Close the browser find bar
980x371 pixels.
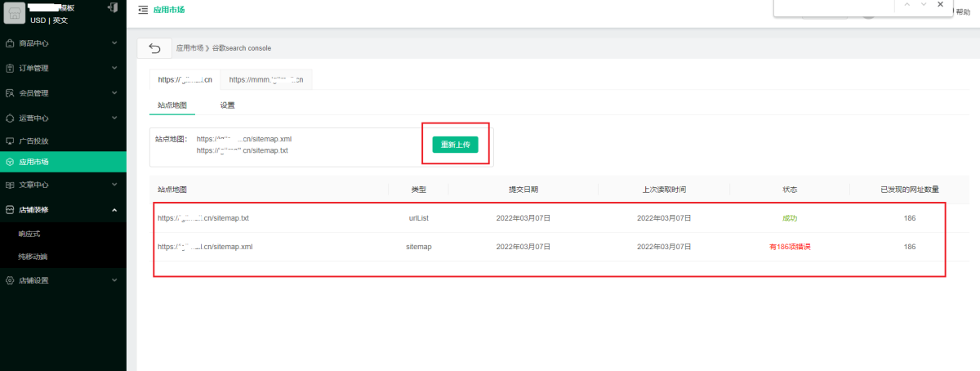pyautogui.click(x=941, y=5)
